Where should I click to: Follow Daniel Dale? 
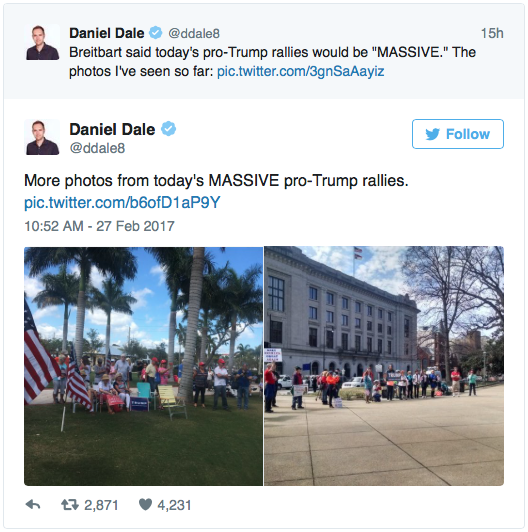458,134
